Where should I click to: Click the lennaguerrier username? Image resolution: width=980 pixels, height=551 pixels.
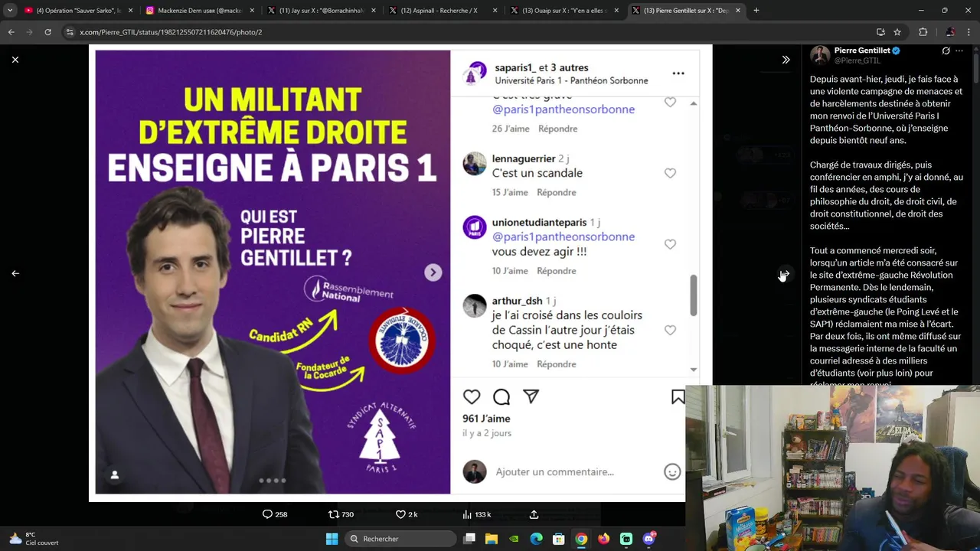pos(524,158)
